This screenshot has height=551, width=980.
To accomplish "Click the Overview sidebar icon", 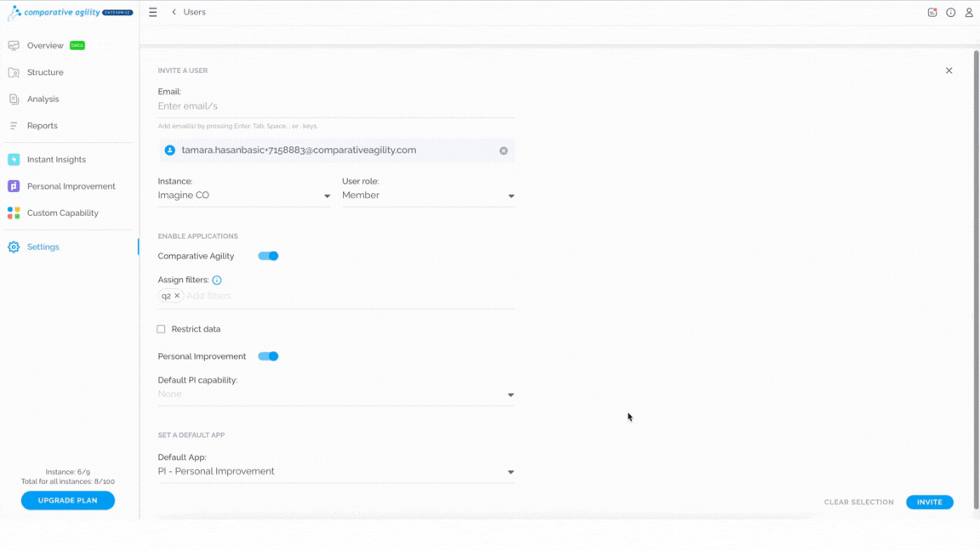I will pyautogui.click(x=14, y=46).
